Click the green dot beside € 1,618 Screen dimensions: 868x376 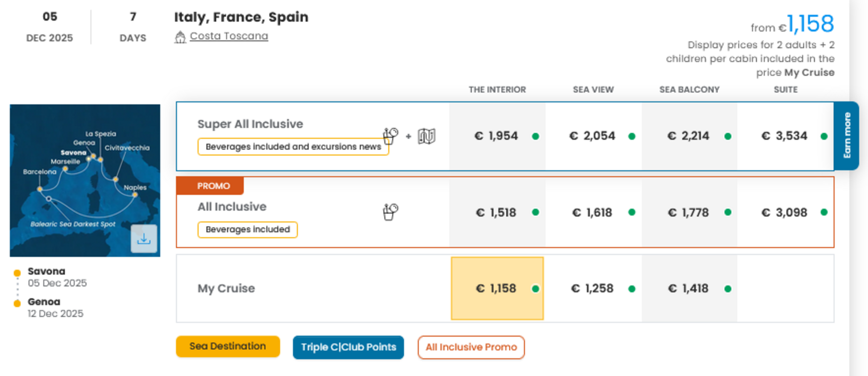point(632,212)
